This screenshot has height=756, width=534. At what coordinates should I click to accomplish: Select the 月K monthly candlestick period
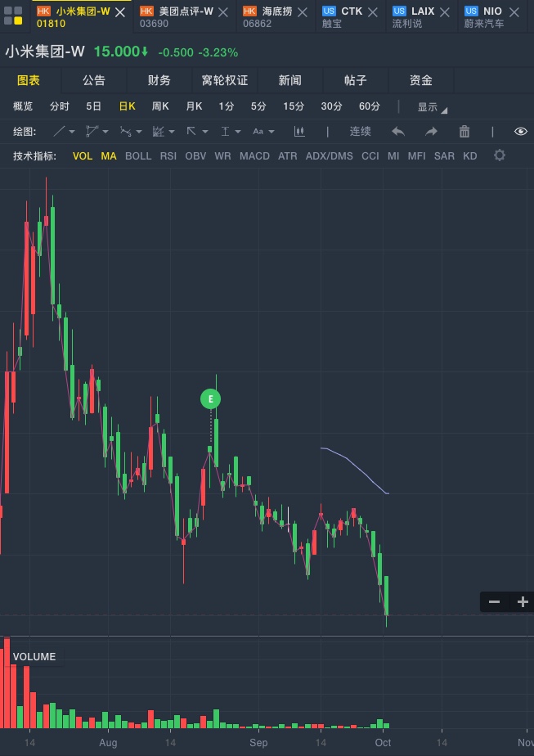click(195, 106)
